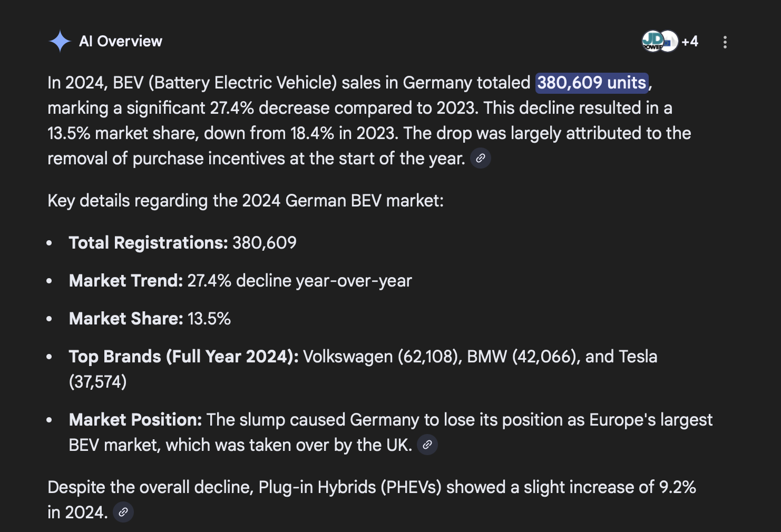The image size is (781, 532).
Task: Click the Plug-in Hybrids increase sentence
Action: tap(372, 487)
